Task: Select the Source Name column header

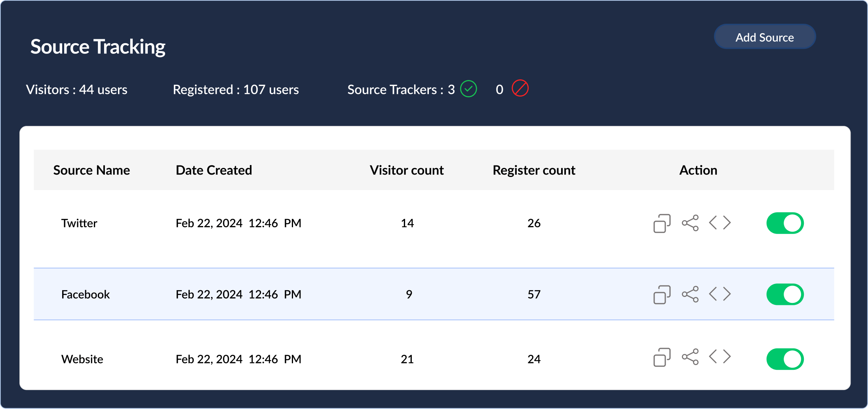Action: [91, 170]
